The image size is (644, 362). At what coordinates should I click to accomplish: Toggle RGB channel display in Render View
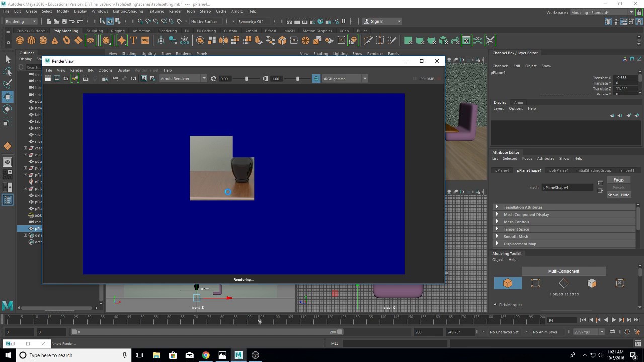point(115,78)
